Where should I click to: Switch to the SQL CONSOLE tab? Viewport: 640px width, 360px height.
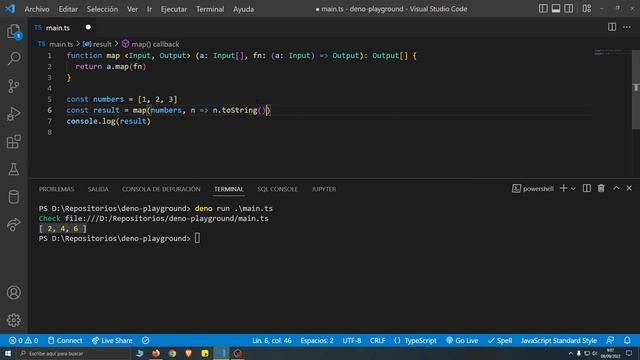pos(277,189)
